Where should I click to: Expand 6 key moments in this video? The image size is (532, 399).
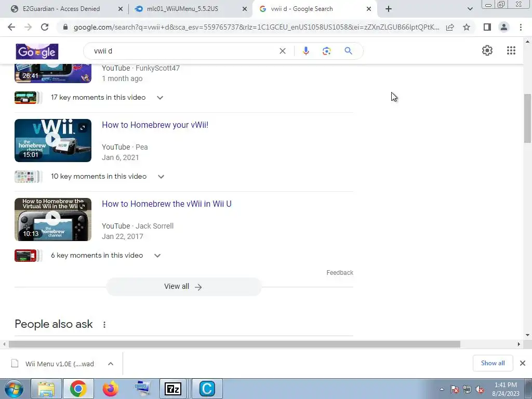point(157,256)
